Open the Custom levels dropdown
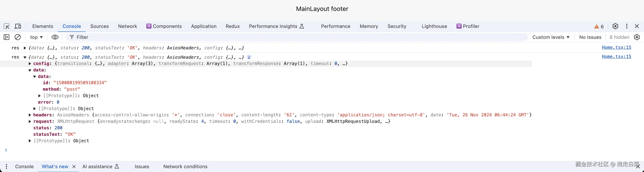The height and width of the screenshot is (172, 644). 551,37
